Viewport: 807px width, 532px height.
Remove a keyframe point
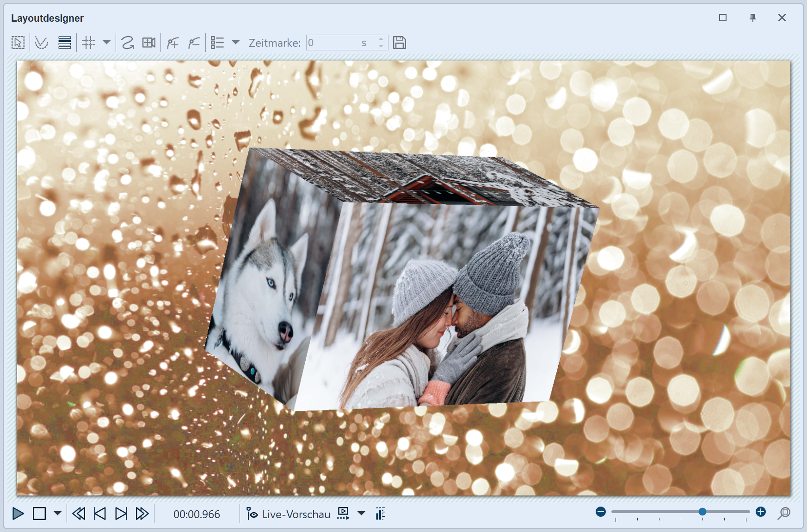(x=193, y=42)
